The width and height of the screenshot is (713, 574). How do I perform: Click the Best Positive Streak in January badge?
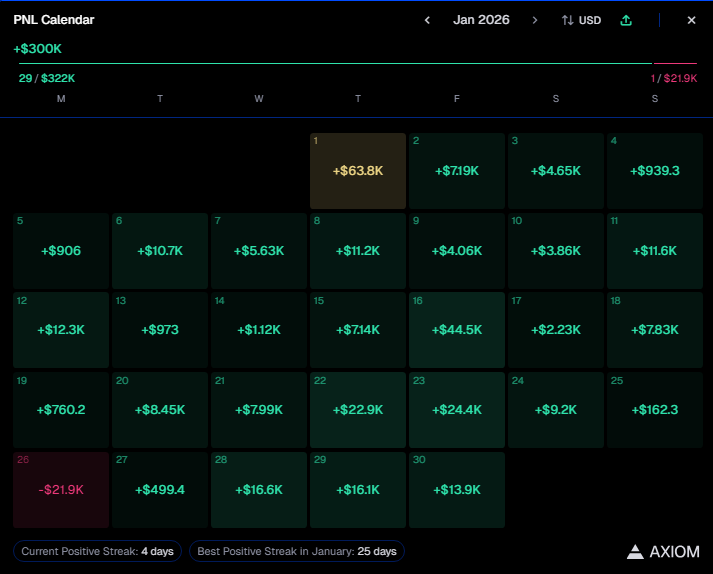(x=297, y=551)
